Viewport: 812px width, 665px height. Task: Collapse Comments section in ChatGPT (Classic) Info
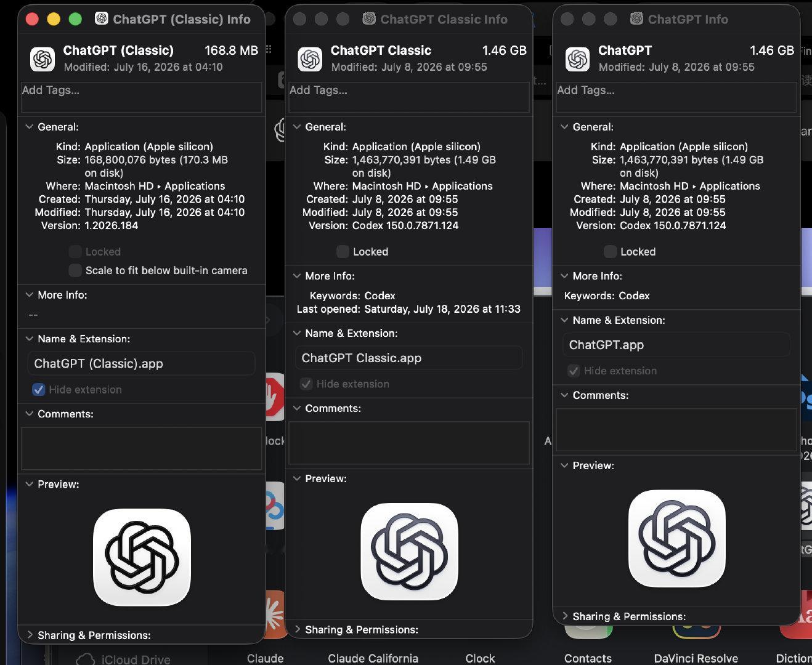[29, 414]
